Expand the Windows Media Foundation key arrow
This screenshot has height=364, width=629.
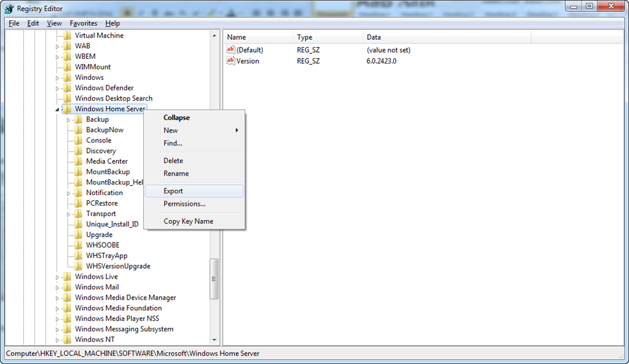[x=57, y=308]
